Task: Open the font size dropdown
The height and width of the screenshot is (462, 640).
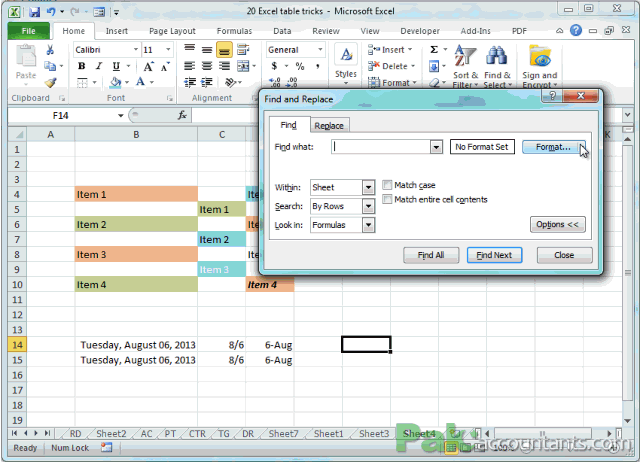Action: 168,50
